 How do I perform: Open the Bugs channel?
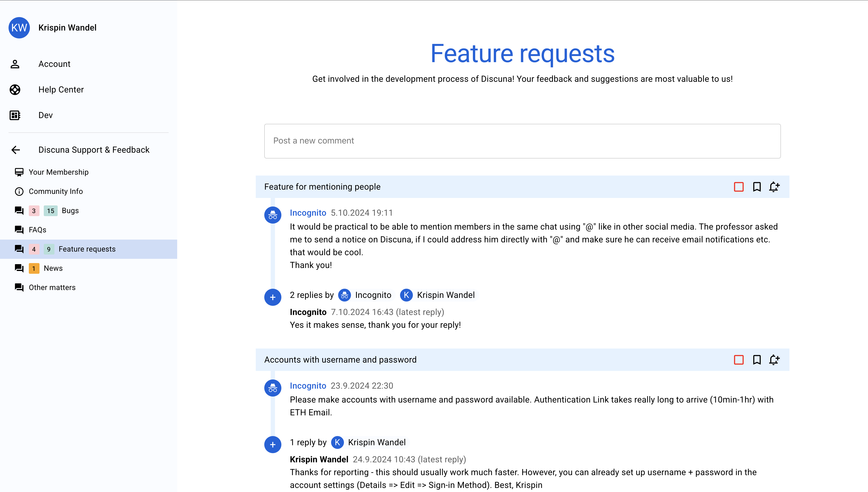(70, 211)
